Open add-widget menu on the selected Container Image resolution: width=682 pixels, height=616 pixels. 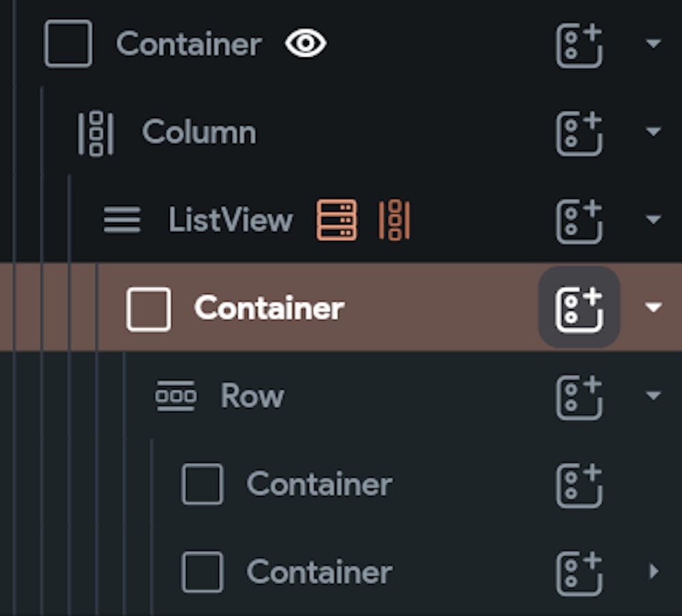tap(579, 308)
